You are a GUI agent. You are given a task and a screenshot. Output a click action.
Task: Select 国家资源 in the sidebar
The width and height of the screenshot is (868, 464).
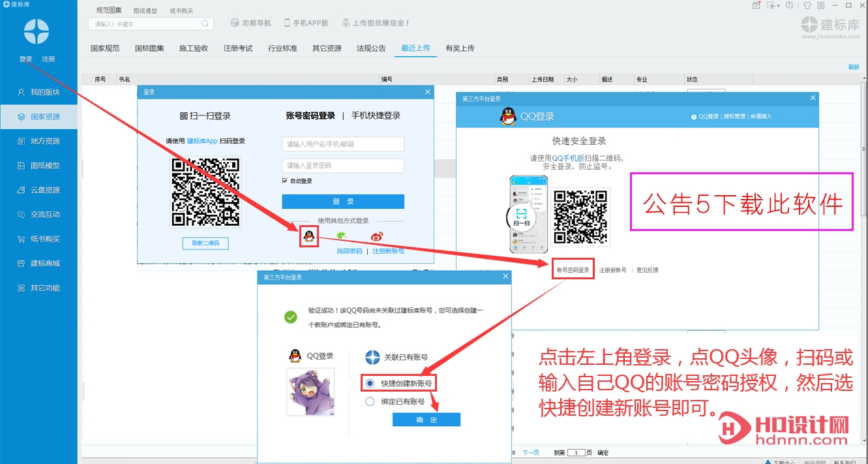click(x=38, y=117)
